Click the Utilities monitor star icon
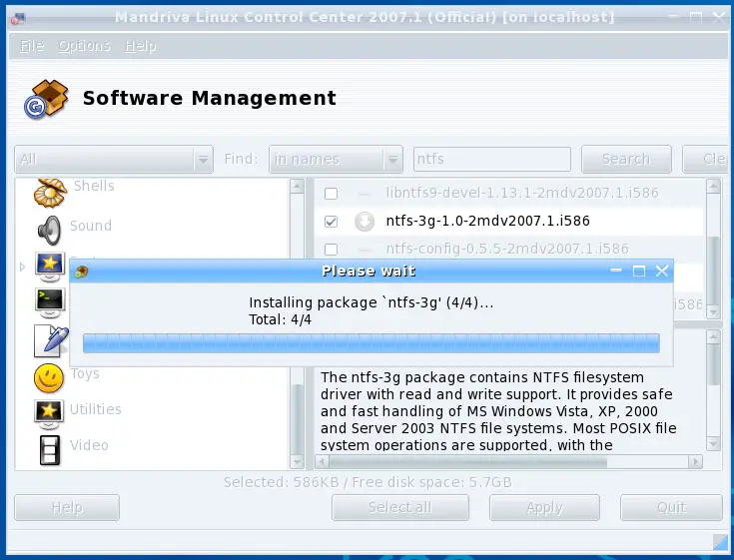This screenshot has width=734, height=560. click(x=49, y=413)
